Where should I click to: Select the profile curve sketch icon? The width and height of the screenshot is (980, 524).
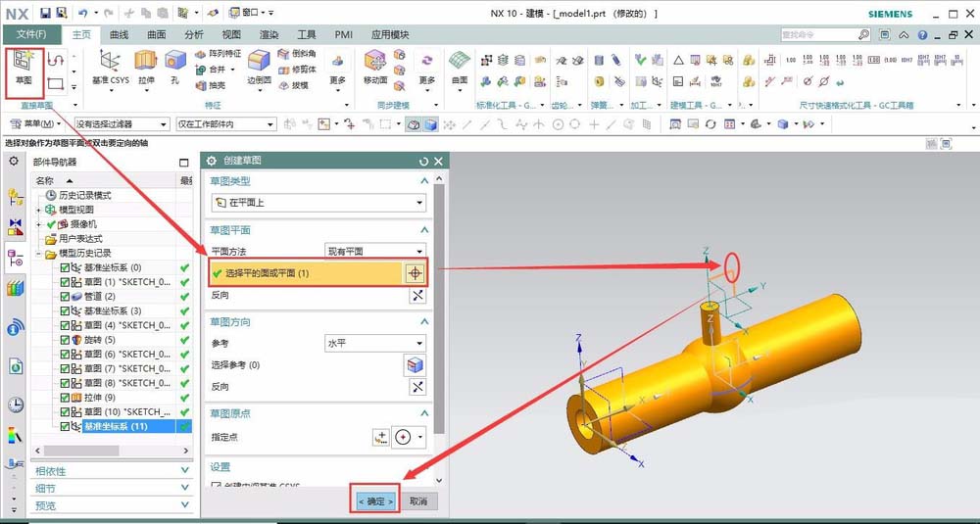point(56,60)
